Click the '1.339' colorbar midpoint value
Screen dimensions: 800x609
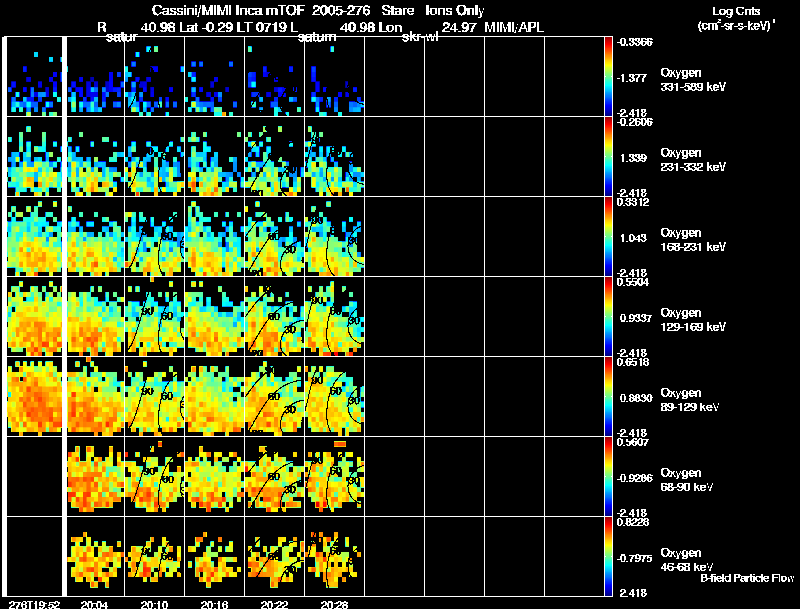point(633,158)
